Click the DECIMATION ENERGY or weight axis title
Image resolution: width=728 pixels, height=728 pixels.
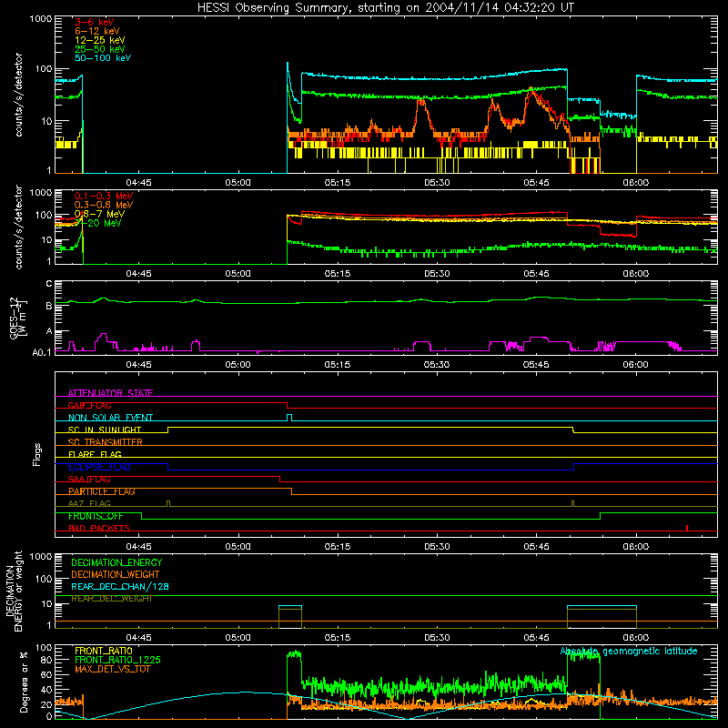tap(14, 591)
